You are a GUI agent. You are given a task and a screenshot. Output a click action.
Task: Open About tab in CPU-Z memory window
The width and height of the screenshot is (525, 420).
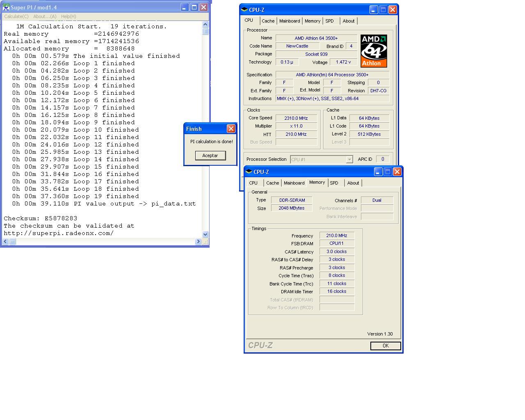pyautogui.click(x=353, y=183)
